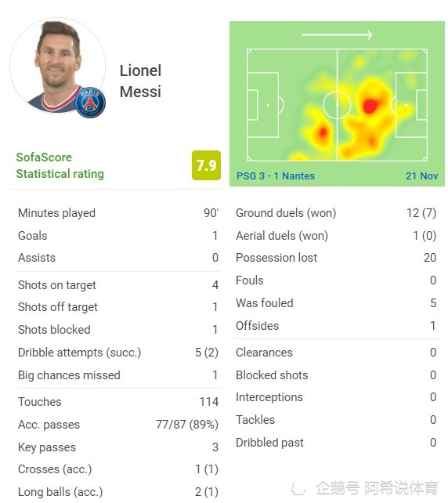Image resolution: width=448 pixels, height=503 pixels.
Task: Select the Was fouled row
Action: click(336, 303)
